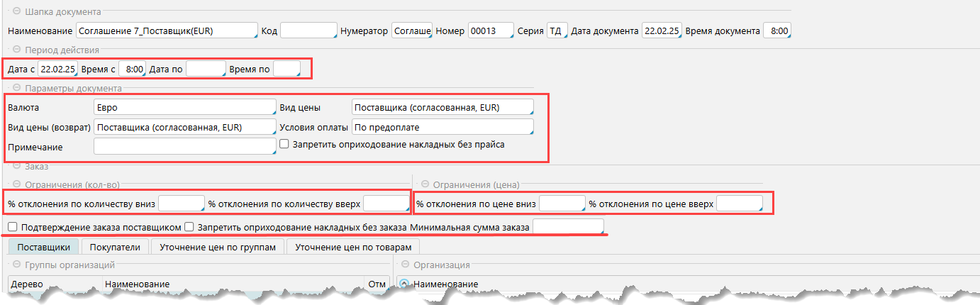980x305 pixels.
Task: Collapse the Организация panel icon
Action: click(403, 265)
